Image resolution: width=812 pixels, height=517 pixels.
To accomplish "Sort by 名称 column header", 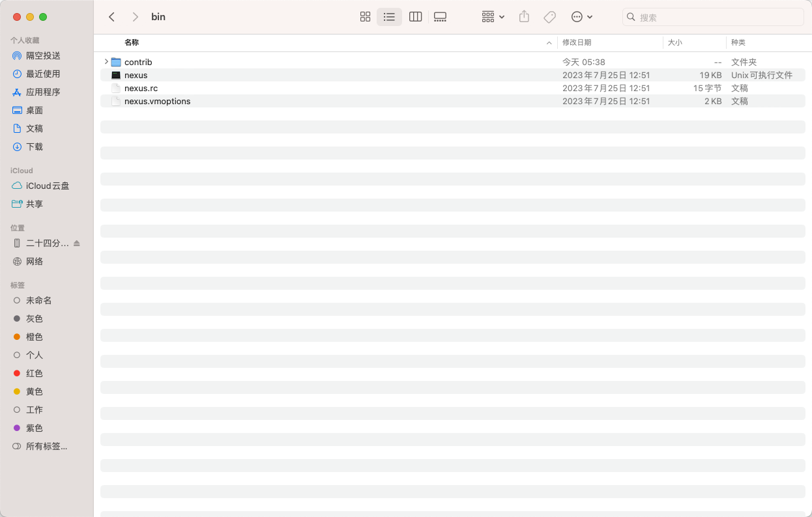I will click(x=132, y=42).
